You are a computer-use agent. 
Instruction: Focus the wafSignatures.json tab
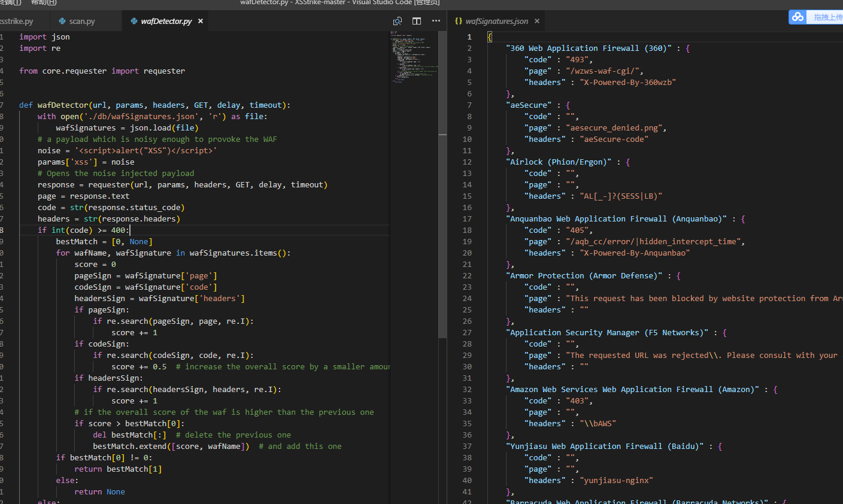pyautogui.click(x=496, y=21)
